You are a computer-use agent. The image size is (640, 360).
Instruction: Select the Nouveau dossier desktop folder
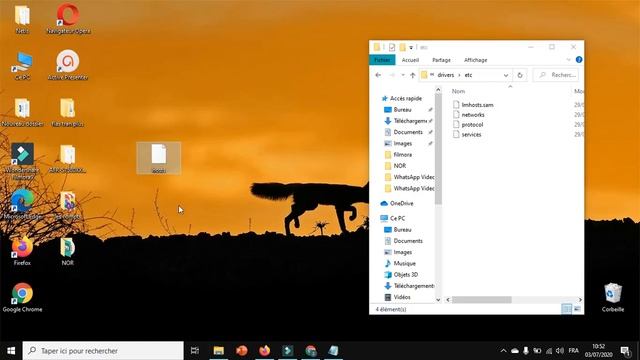pos(22,112)
